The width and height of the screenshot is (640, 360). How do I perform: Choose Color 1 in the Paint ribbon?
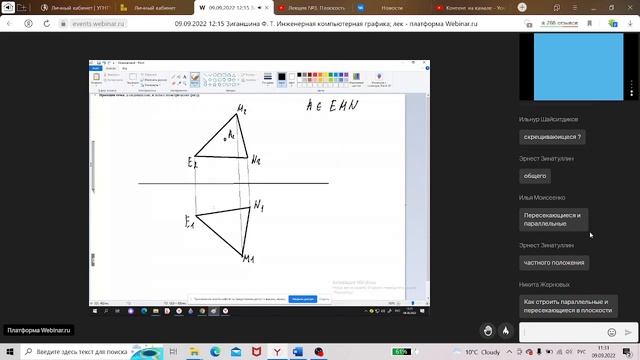click(x=282, y=79)
